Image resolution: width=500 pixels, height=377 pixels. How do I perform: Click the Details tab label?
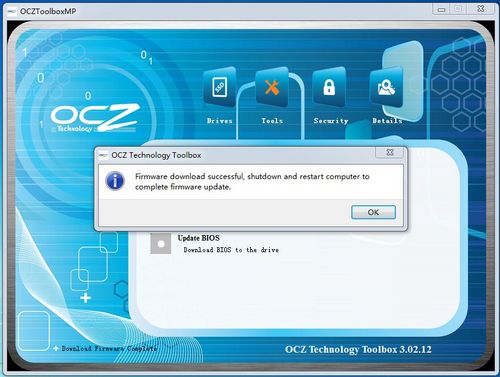click(x=387, y=121)
